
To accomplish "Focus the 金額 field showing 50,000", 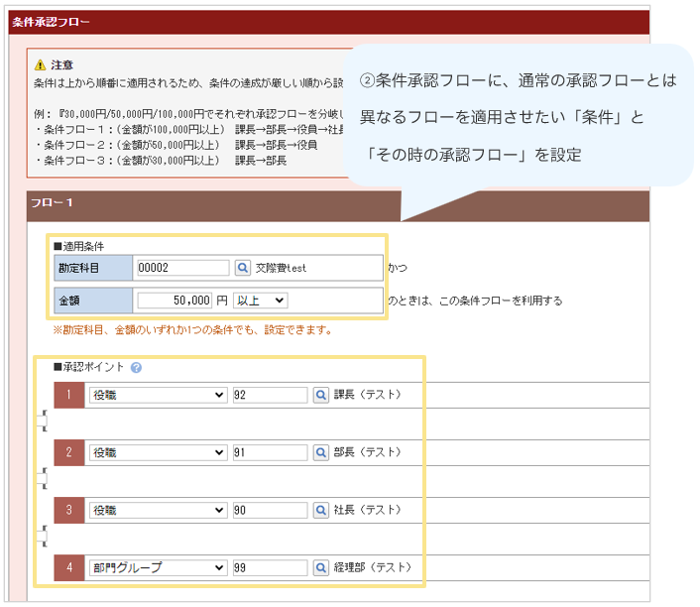I will click(x=175, y=300).
